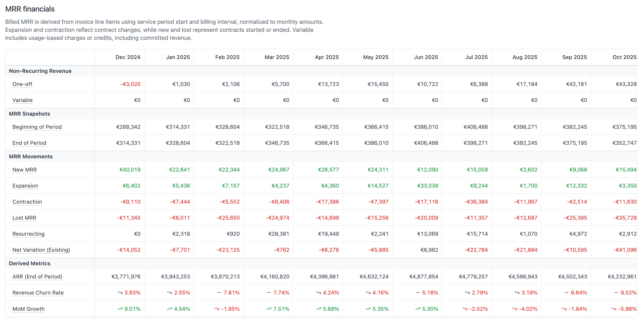Select the Beginning of Period row label
The height and width of the screenshot is (323, 644).
(37, 127)
